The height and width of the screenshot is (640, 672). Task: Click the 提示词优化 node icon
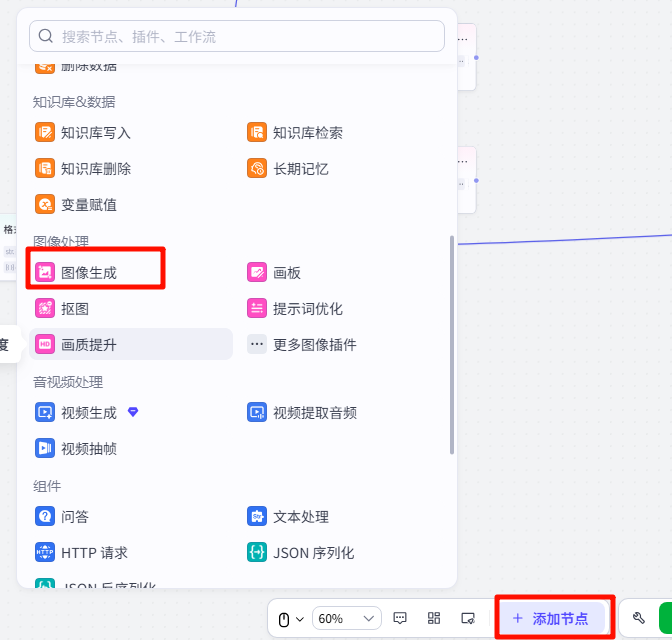coord(257,309)
